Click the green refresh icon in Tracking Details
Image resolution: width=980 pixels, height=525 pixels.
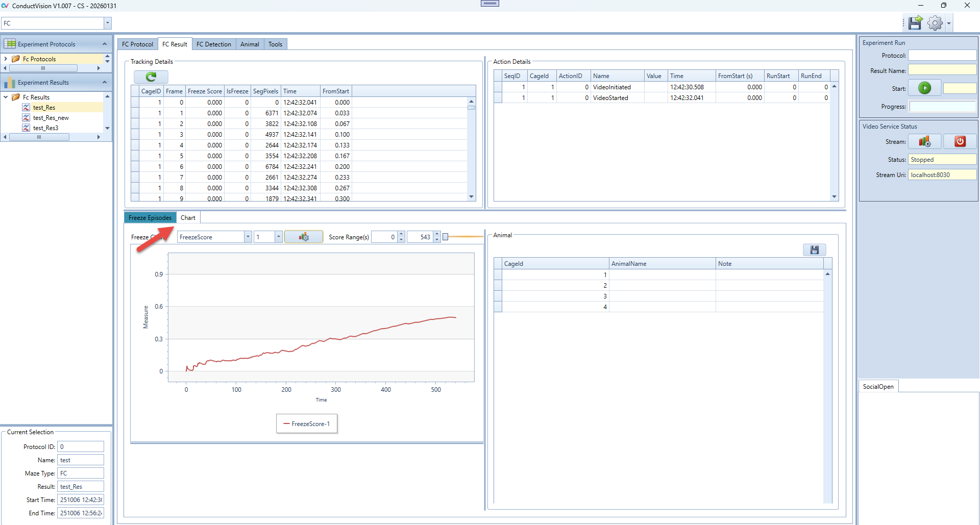tap(151, 77)
